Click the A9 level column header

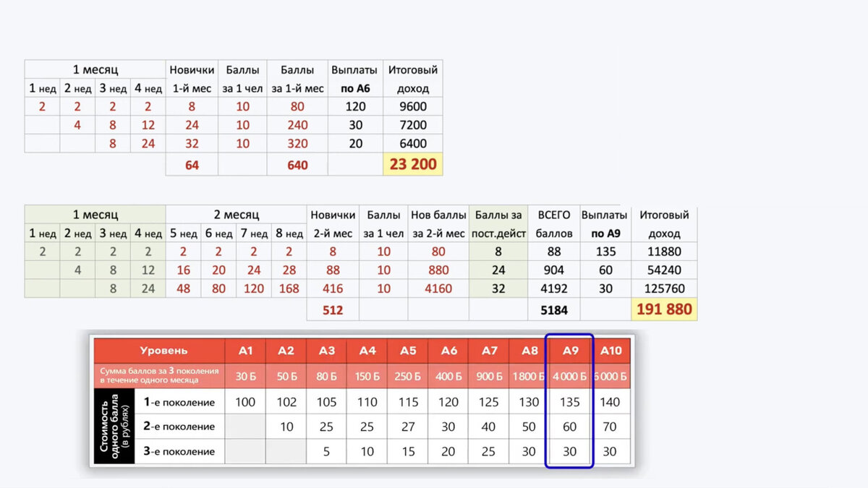click(569, 351)
